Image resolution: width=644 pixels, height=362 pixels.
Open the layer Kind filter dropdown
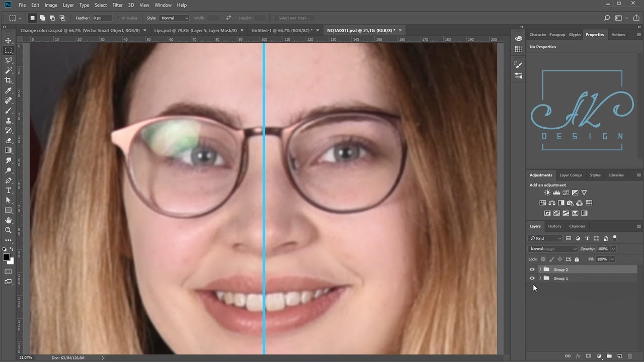click(545, 238)
